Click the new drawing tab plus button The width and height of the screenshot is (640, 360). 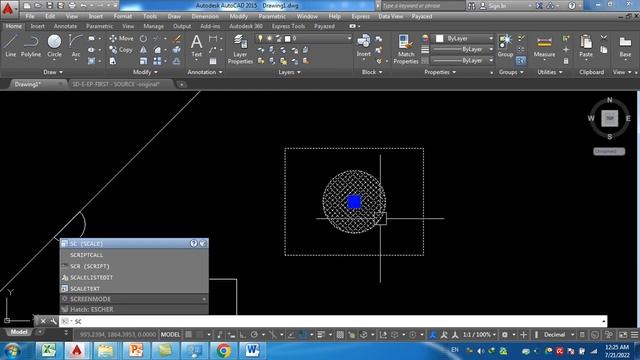[x=182, y=84]
